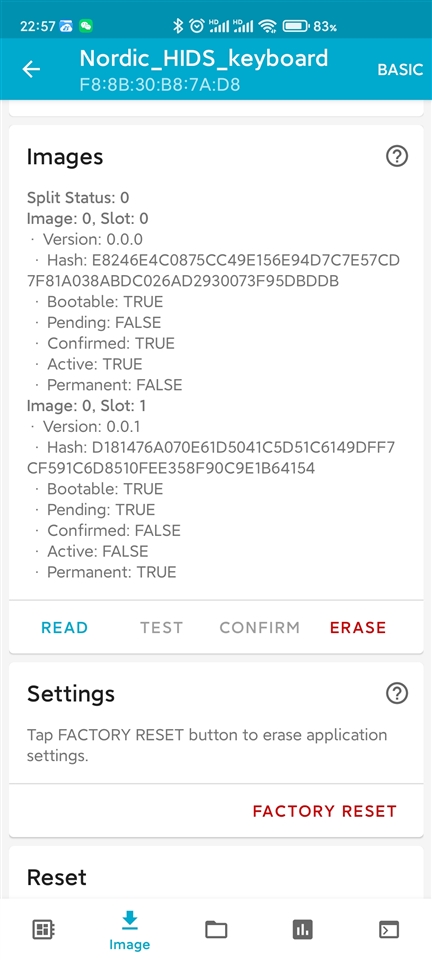Open the shell terminal icon tab
This screenshot has width=432, height=960.
[389, 930]
